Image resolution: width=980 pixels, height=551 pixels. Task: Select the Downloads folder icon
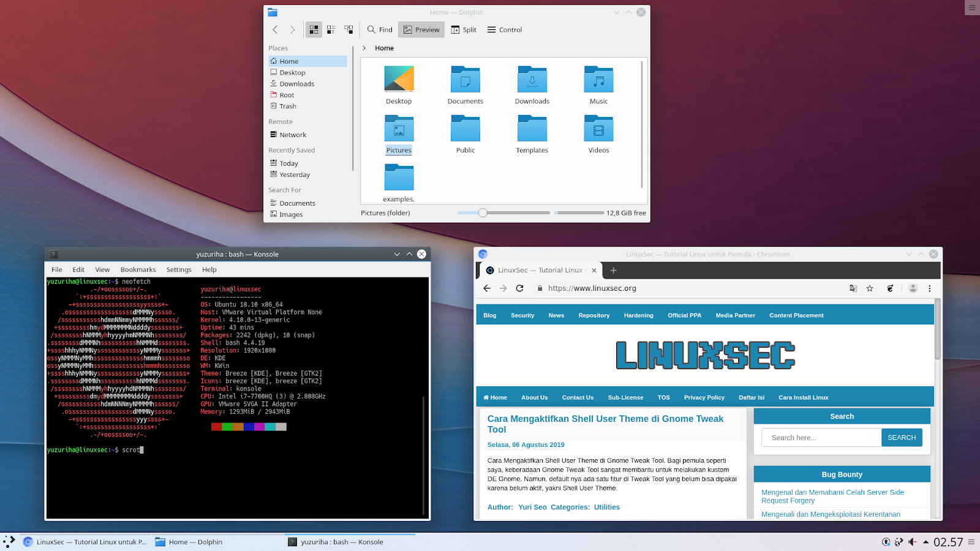click(x=532, y=80)
